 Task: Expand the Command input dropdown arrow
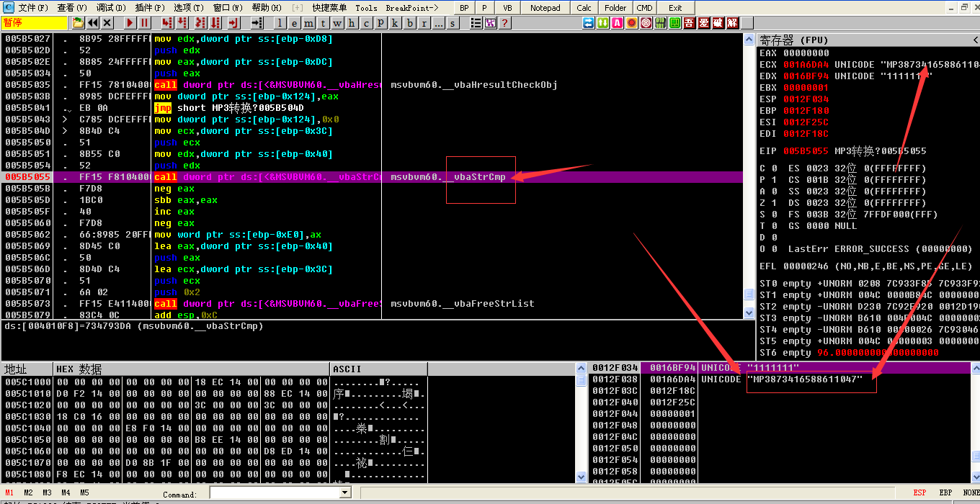(x=344, y=492)
